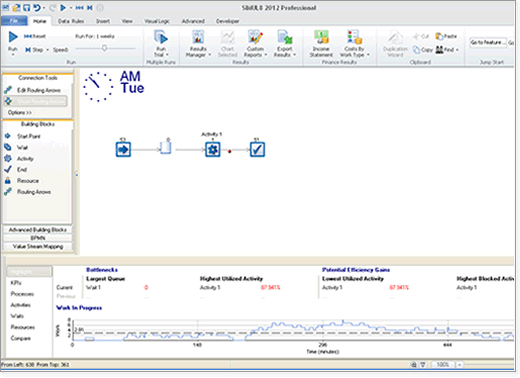Open the Compare results tab
Screen dimensions: 520x378
click(x=21, y=338)
